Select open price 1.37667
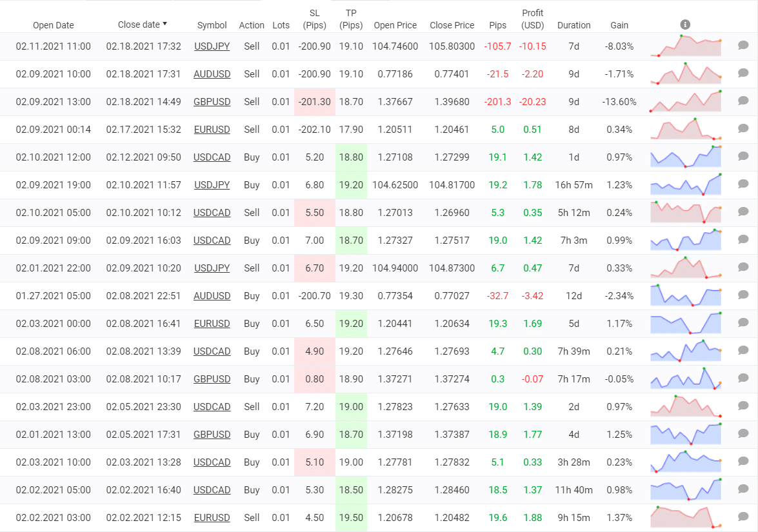 pos(395,102)
